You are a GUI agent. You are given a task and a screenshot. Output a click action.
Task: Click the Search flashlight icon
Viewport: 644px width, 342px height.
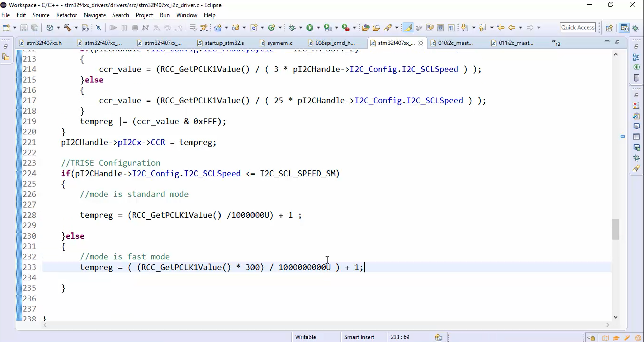tap(388, 28)
